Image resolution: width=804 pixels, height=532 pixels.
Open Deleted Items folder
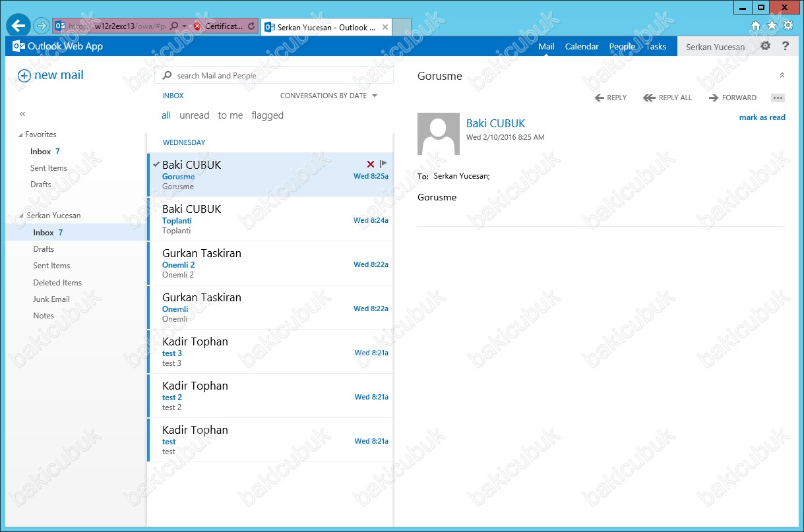[x=57, y=283]
